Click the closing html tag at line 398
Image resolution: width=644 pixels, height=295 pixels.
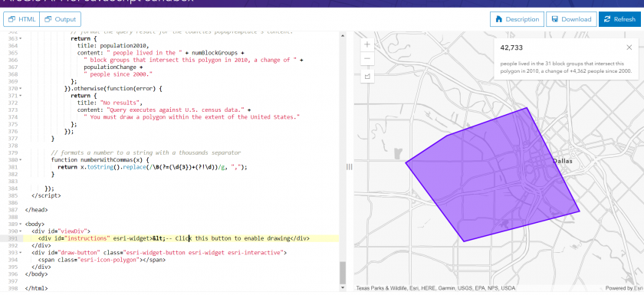[x=36, y=288]
